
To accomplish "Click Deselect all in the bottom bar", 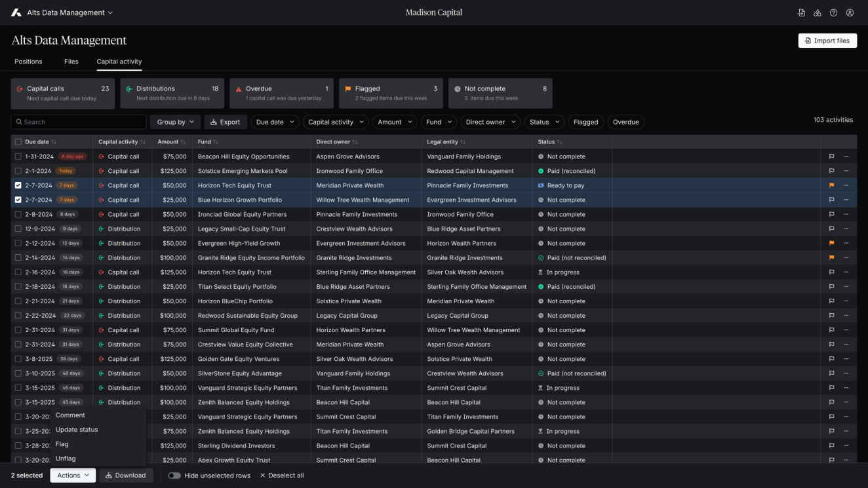I will tap(282, 476).
